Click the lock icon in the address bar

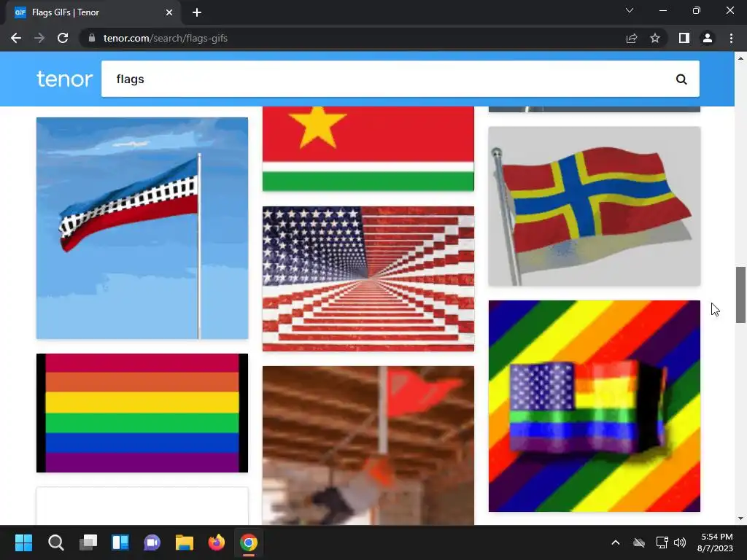click(x=92, y=38)
